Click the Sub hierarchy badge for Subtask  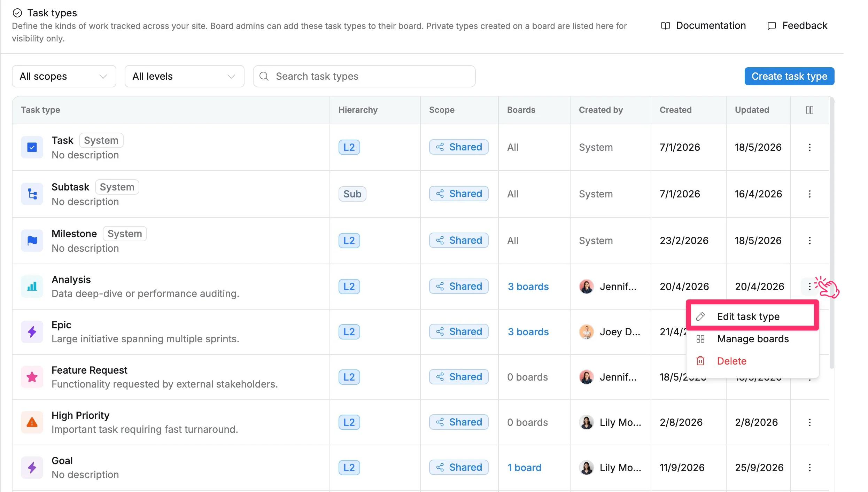pyautogui.click(x=352, y=194)
